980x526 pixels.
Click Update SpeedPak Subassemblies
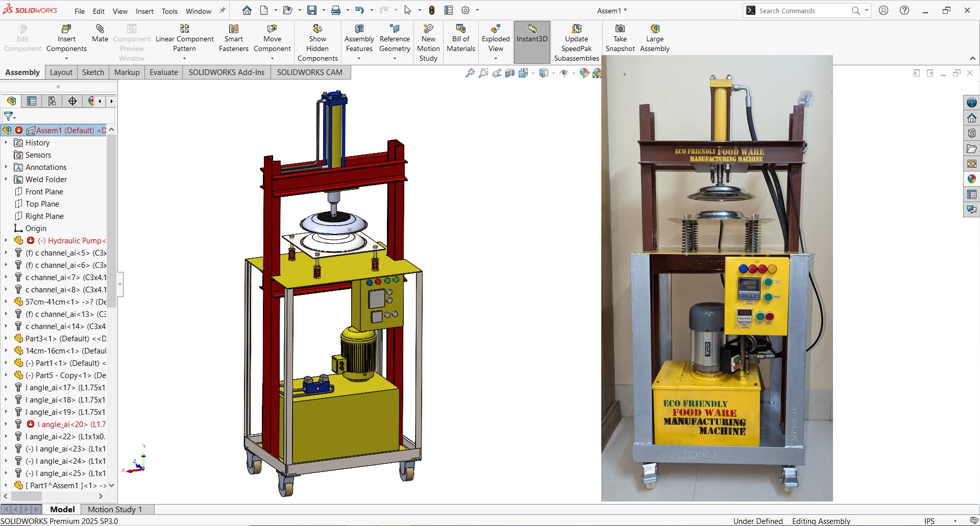pos(577,43)
